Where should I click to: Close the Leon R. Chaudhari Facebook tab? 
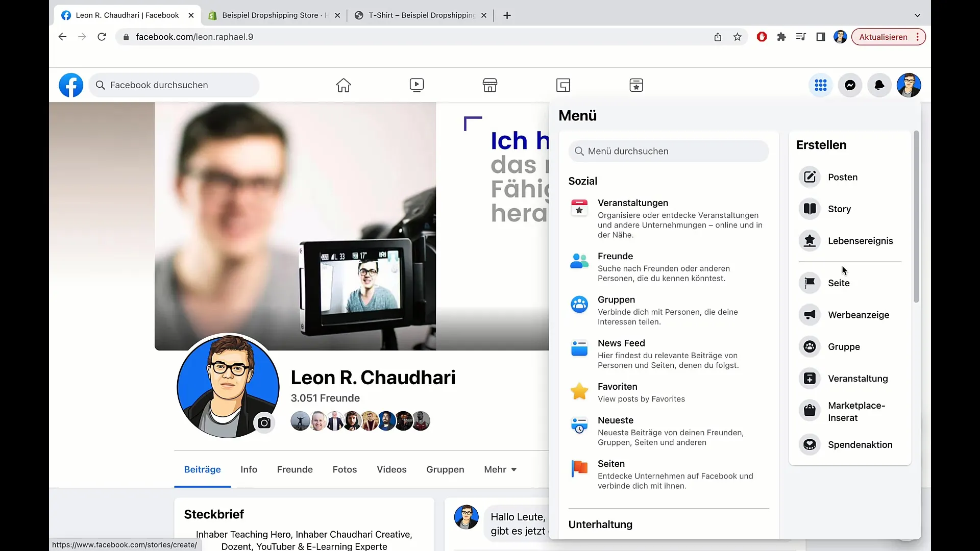click(x=191, y=15)
